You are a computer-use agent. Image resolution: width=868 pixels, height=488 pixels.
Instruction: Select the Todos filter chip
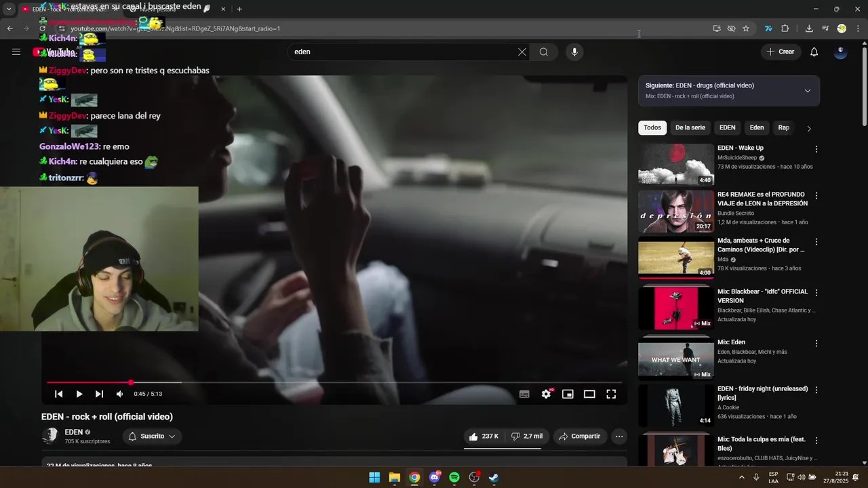pos(652,127)
